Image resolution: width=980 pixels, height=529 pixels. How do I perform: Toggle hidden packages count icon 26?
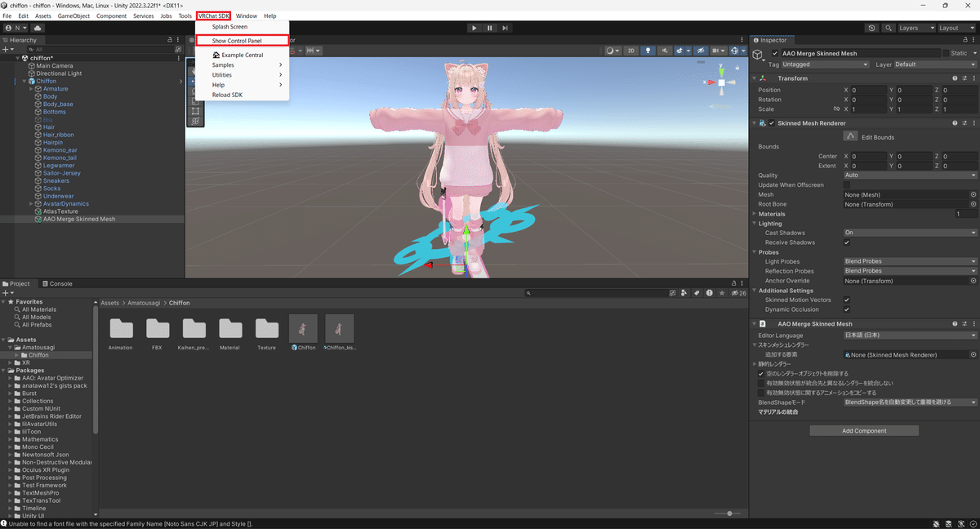(737, 292)
